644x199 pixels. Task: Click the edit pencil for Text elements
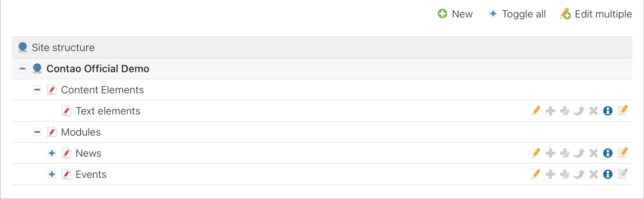[x=536, y=111]
